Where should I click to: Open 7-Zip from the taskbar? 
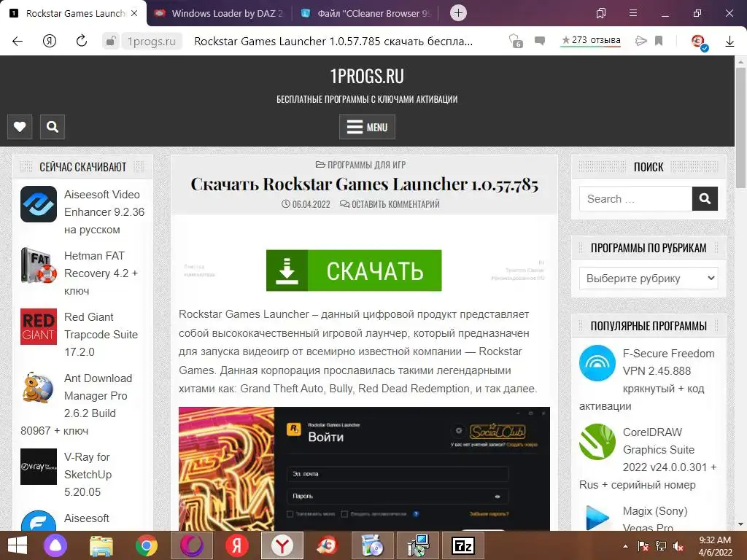click(x=463, y=545)
